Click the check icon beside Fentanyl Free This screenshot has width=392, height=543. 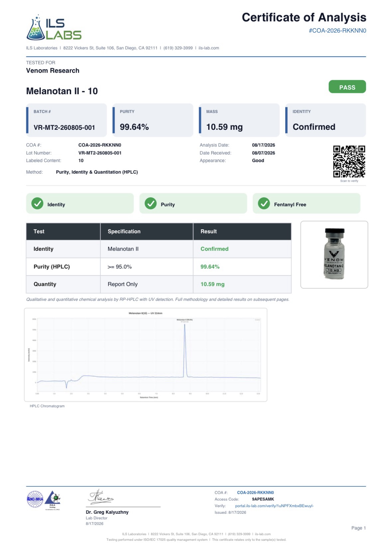click(x=264, y=203)
